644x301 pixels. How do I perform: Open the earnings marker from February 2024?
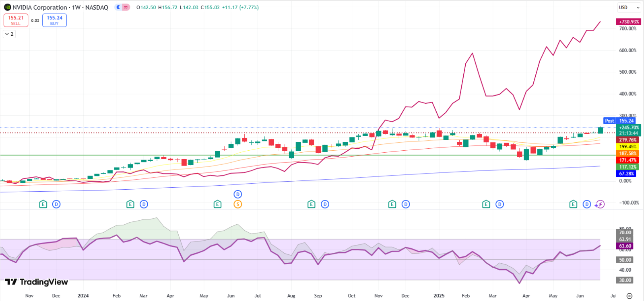[x=130, y=204]
